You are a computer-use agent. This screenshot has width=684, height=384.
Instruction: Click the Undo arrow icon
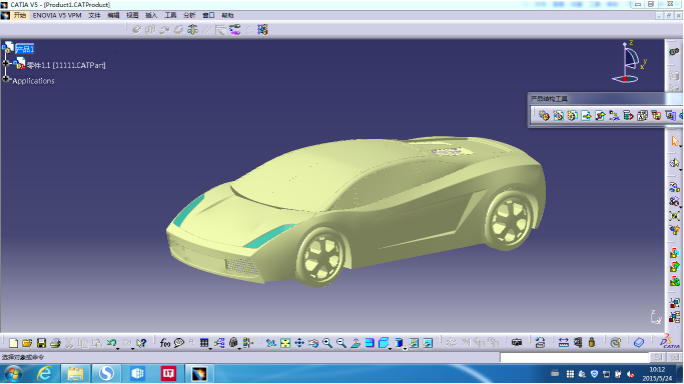(111, 343)
